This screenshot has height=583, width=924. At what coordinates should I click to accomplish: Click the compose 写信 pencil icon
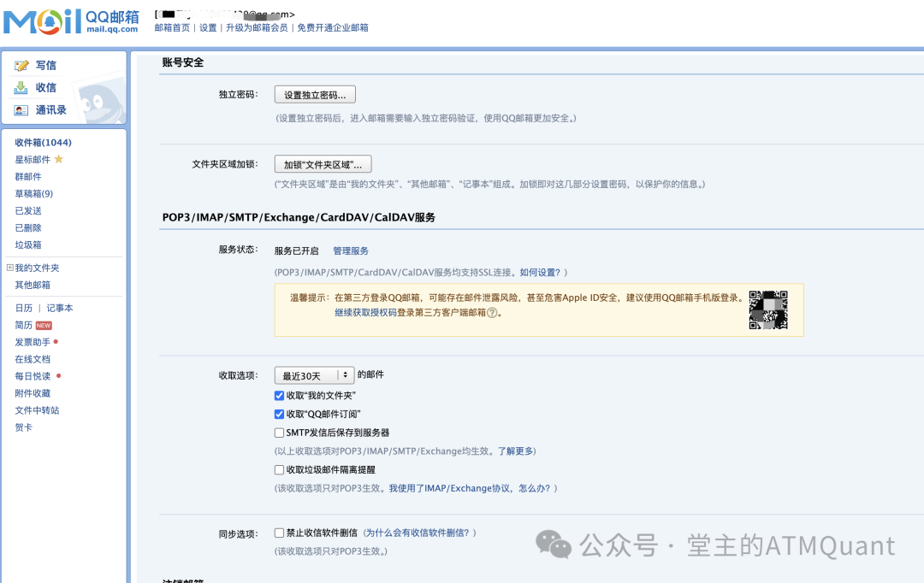coord(21,65)
